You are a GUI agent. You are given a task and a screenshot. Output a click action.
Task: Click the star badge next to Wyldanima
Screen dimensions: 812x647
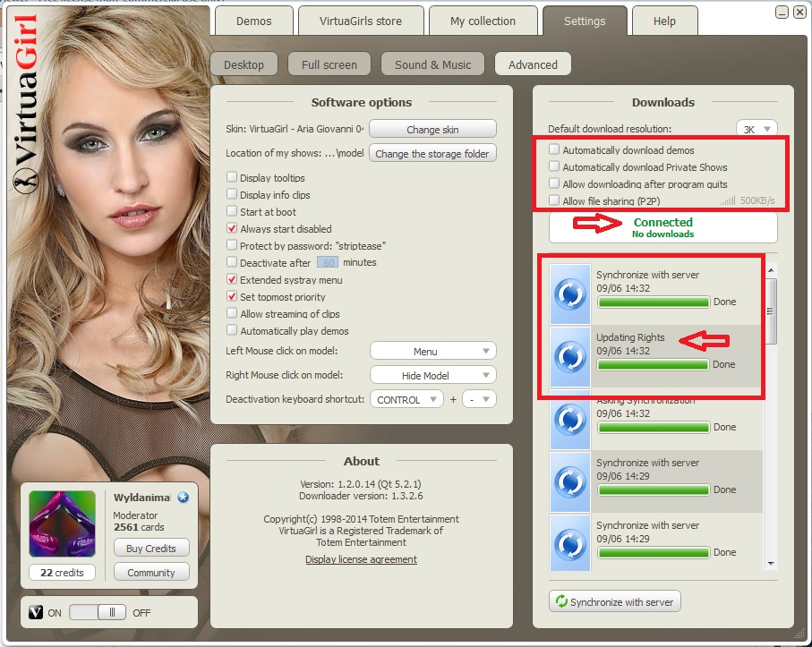(x=183, y=498)
